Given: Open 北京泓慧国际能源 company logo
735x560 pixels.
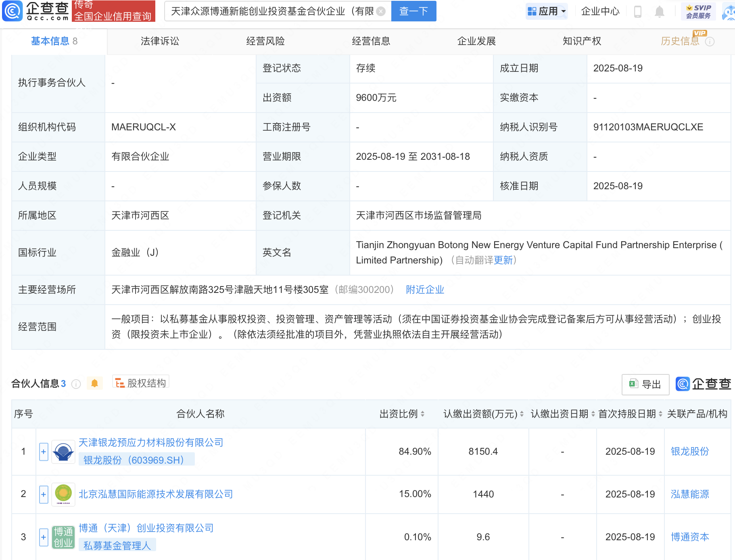Looking at the screenshot, I should tap(63, 494).
